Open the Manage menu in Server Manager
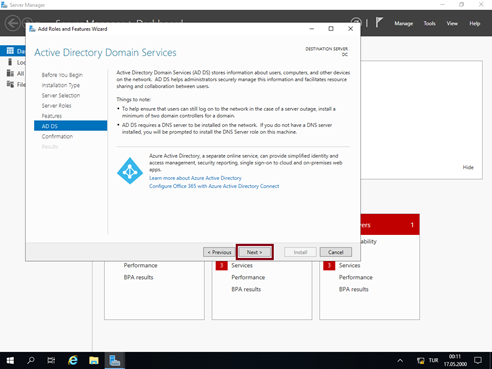 pos(404,23)
